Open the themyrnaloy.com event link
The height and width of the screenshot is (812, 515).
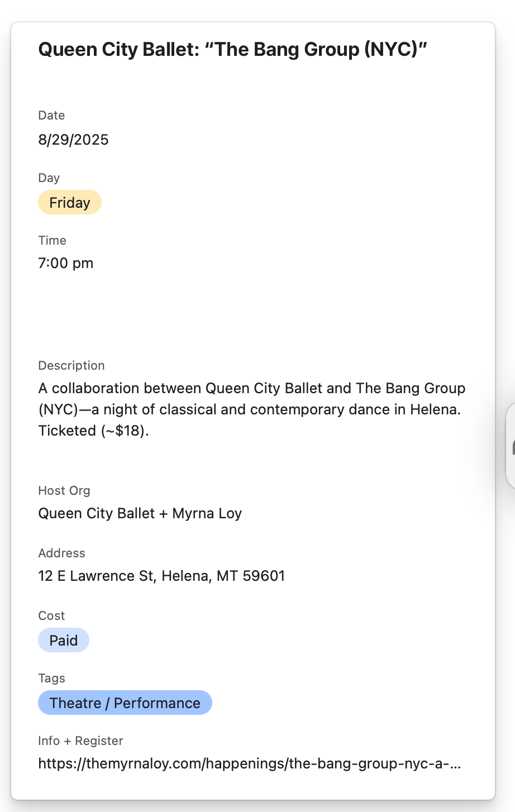249,764
